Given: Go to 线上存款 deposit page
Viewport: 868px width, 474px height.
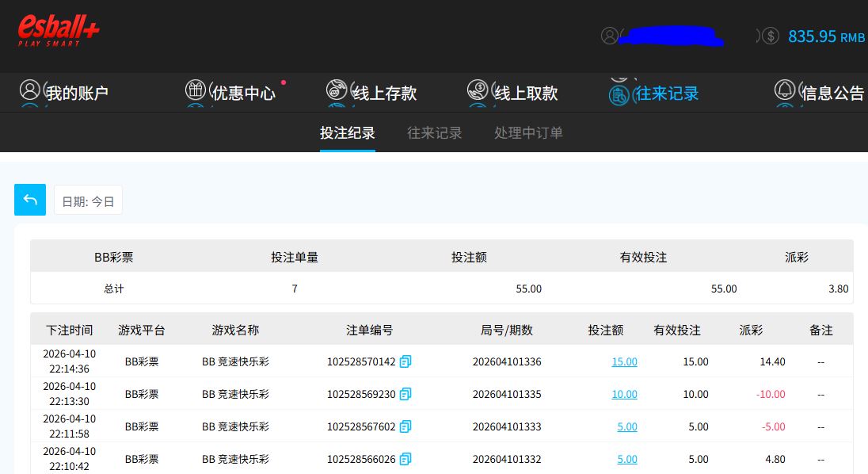Looking at the screenshot, I should tap(372, 93).
